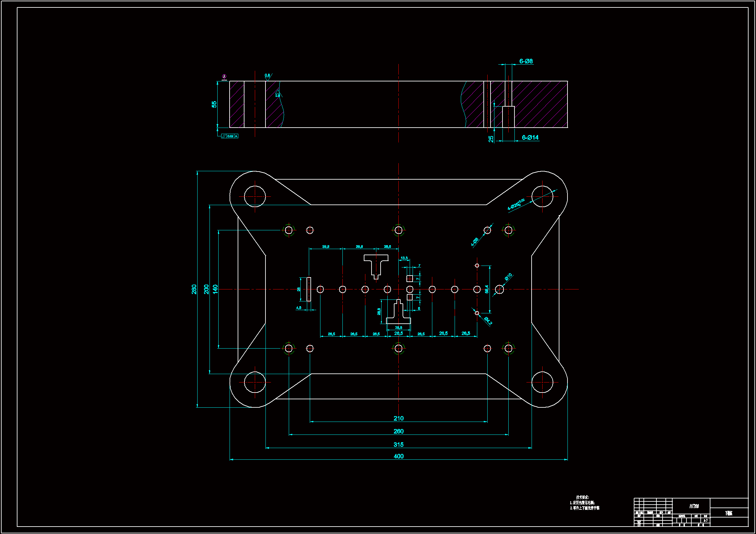Select the parallelism tolerance frame 0.02 A
Viewport: 756px width, 534px height.
click(x=230, y=136)
